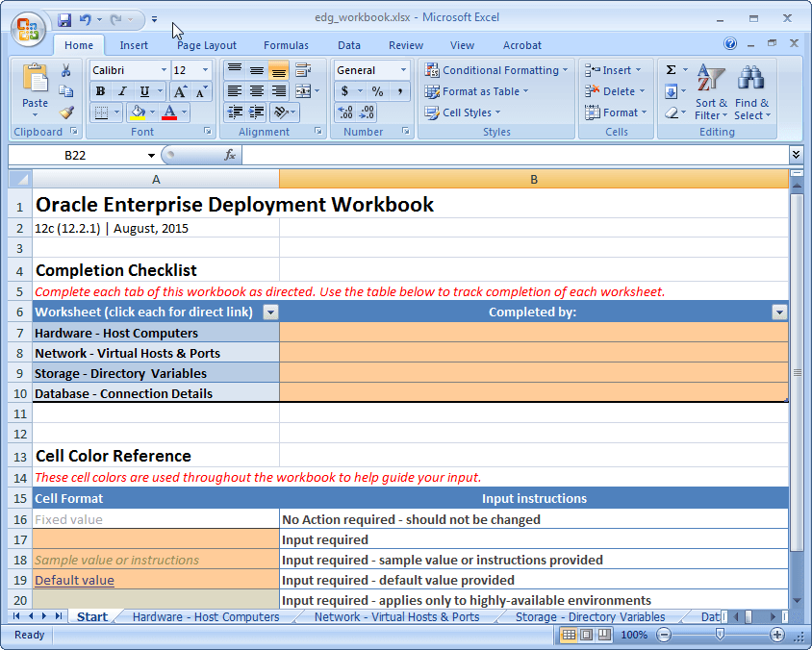Click the Percent Style icon
The image size is (812, 650).
[377, 91]
